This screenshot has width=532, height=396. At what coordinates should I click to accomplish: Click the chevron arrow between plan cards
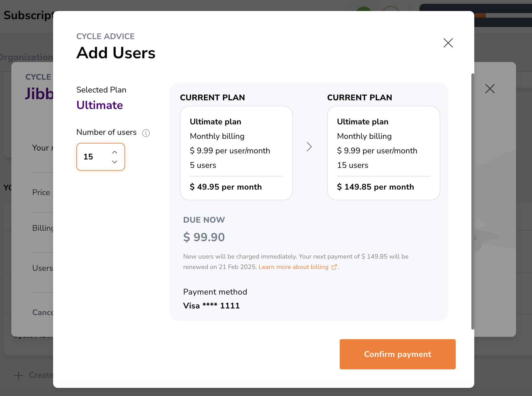point(309,147)
